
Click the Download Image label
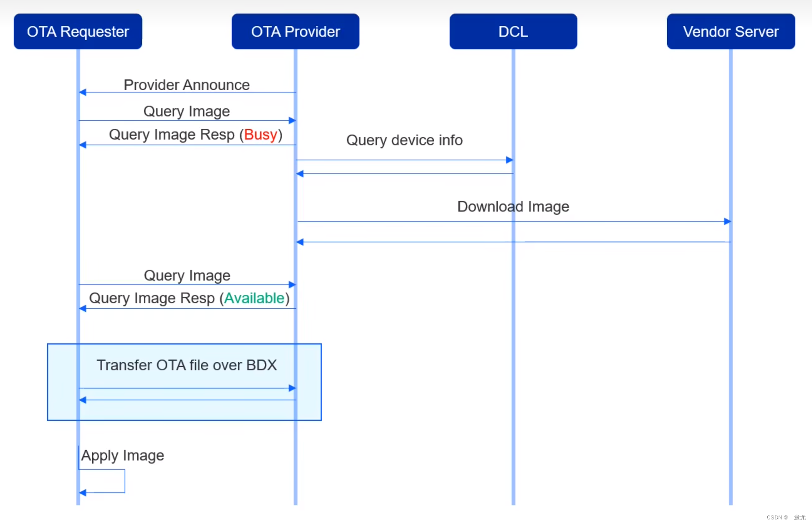513,207
